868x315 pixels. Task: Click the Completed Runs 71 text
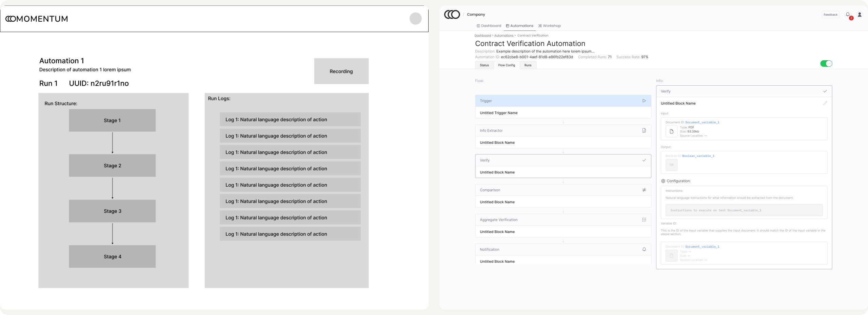[595, 57]
